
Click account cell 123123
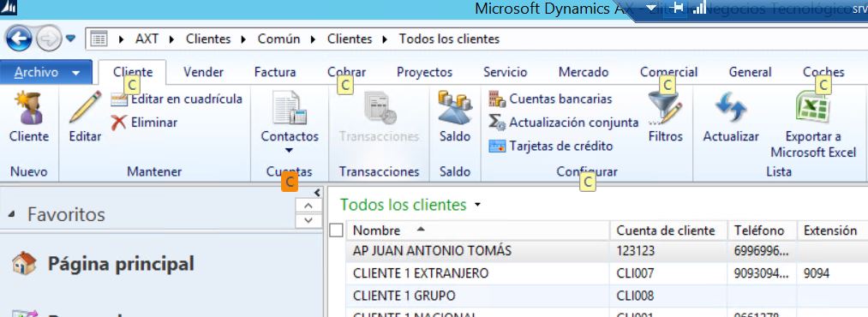668,251
